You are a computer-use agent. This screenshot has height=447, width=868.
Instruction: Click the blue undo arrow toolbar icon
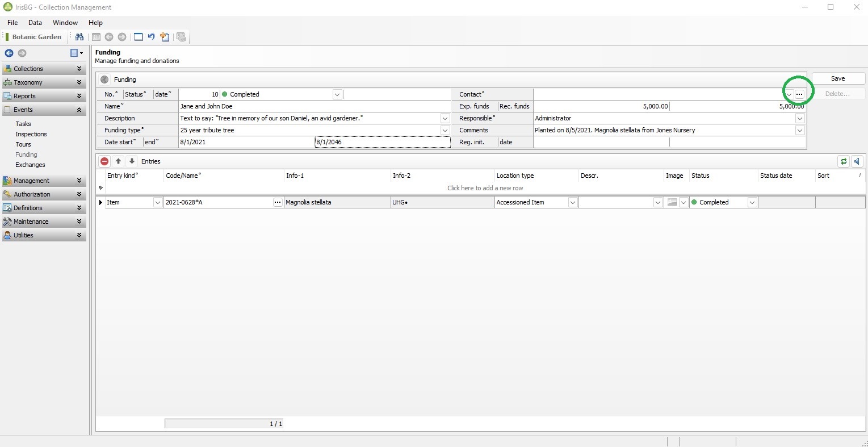[151, 37]
